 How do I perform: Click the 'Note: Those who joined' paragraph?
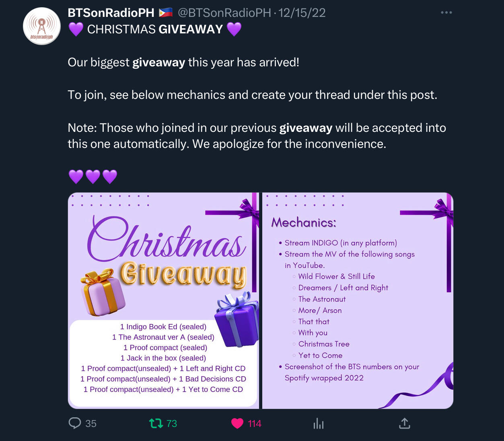point(257,136)
